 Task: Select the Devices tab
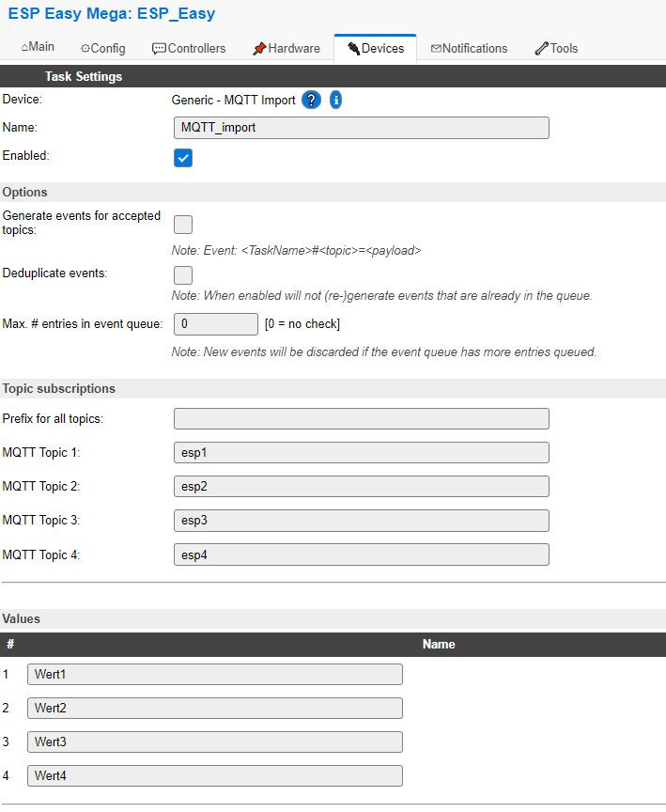click(376, 48)
